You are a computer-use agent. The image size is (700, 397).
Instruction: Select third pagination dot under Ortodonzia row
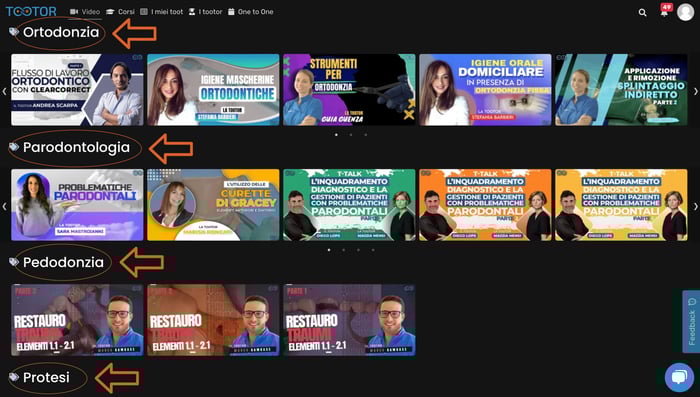click(366, 134)
